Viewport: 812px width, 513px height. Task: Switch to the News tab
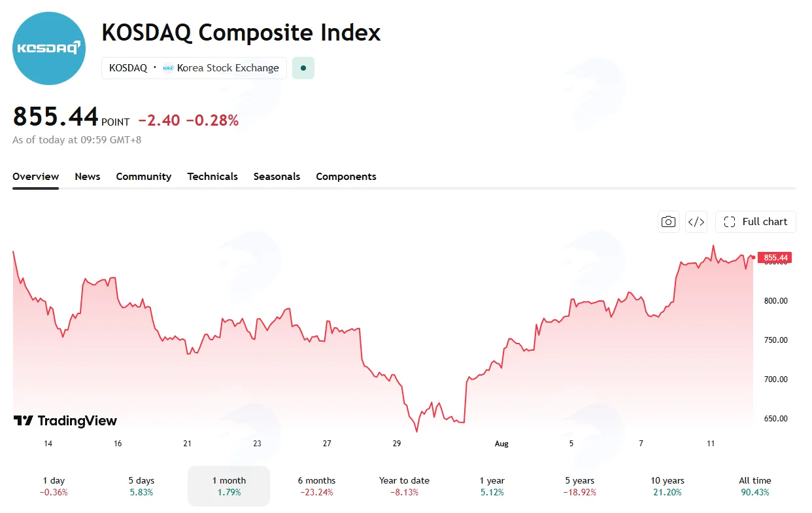pyautogui.click(x=88, y=177)
